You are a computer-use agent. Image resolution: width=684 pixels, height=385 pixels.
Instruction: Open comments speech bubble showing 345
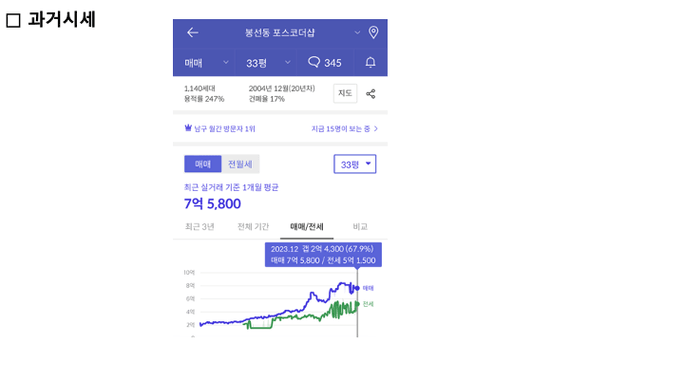pos(325,62)
